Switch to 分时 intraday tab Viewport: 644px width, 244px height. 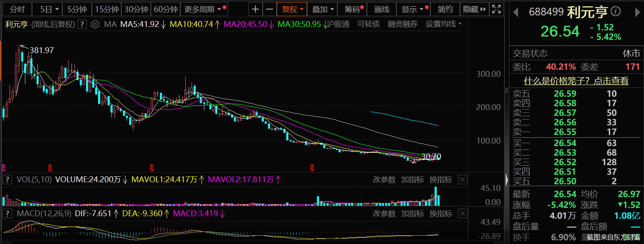coord(17,9)
